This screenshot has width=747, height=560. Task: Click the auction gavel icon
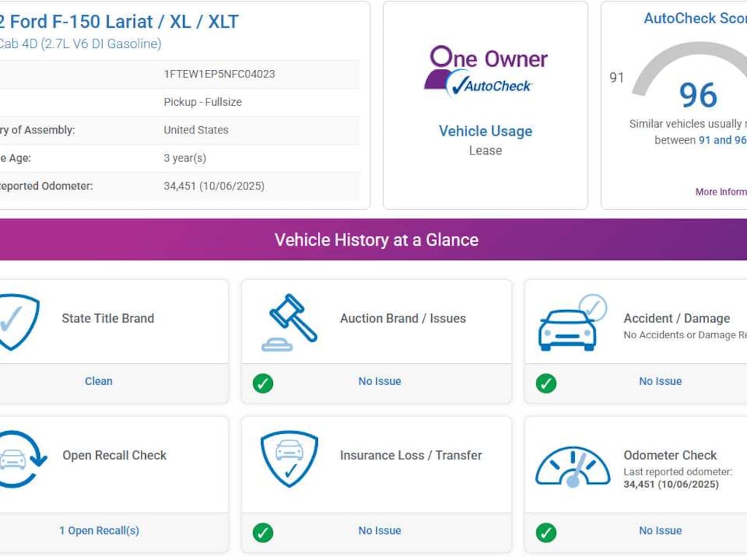click(290, 322)
